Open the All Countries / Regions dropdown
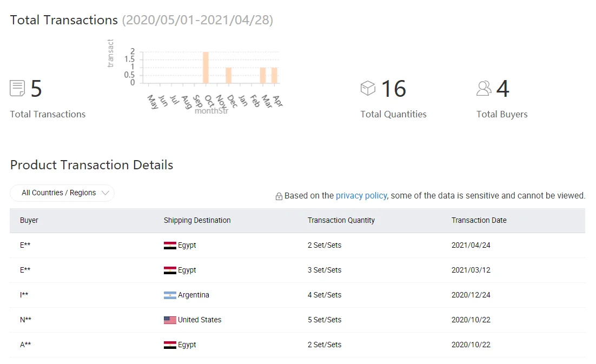The width and height of the screenshot is (596, 364). [62, 193]
